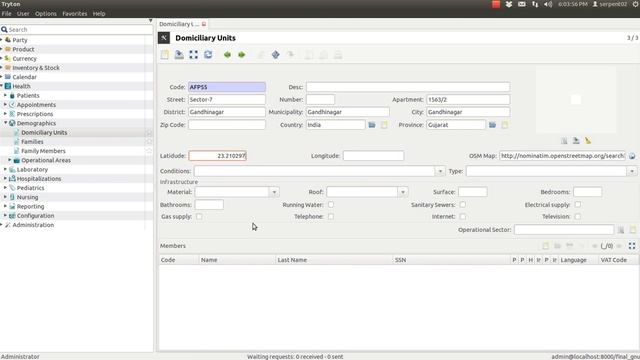The image size is (640, 360).
Task: Click the Save record toolbar icon
Action: coord(179,55)
